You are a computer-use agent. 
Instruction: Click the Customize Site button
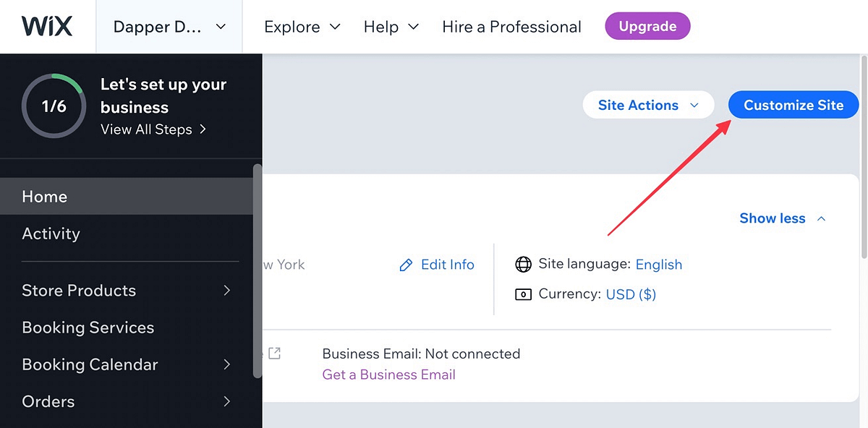tap(793, 104)
